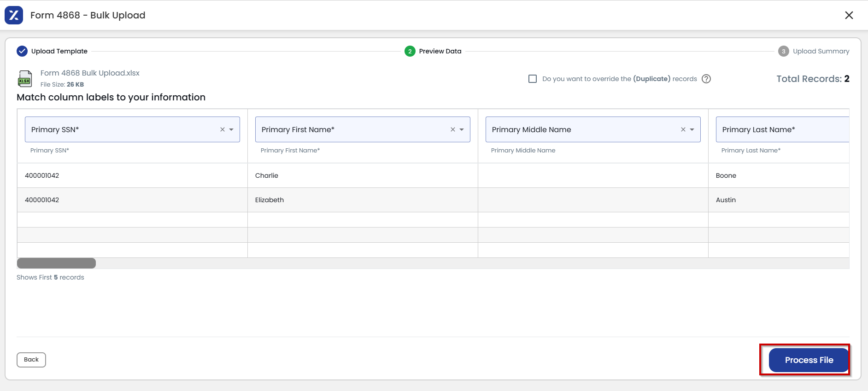Click the last name cell Boone
868x391 pixels.
726,175
